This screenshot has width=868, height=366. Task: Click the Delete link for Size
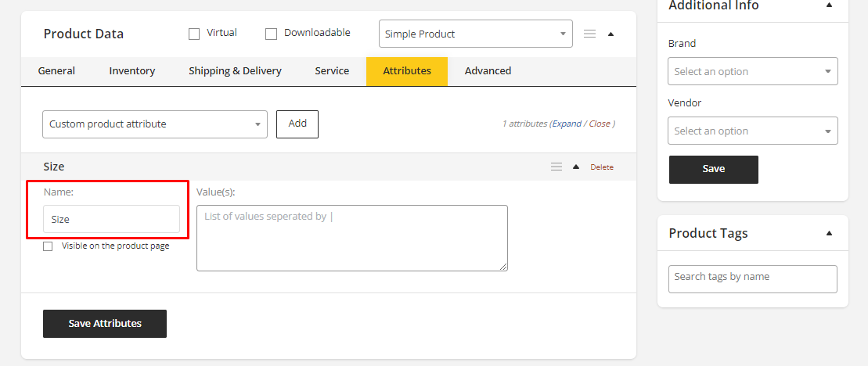602,167
